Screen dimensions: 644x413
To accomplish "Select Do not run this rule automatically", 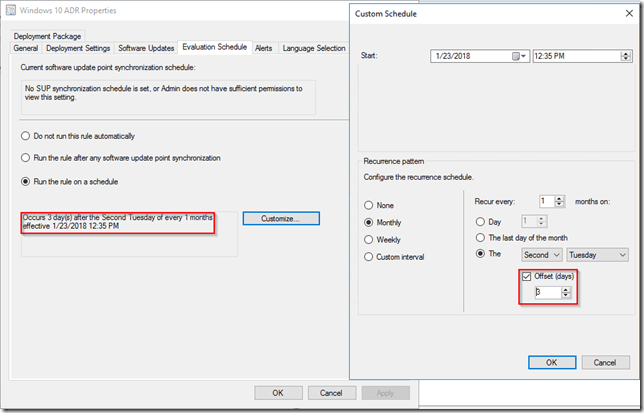I will 26,136.
